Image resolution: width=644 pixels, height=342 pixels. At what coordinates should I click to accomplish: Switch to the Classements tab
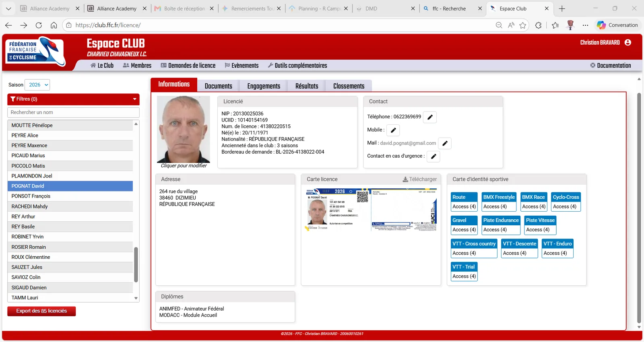[349, 86]
